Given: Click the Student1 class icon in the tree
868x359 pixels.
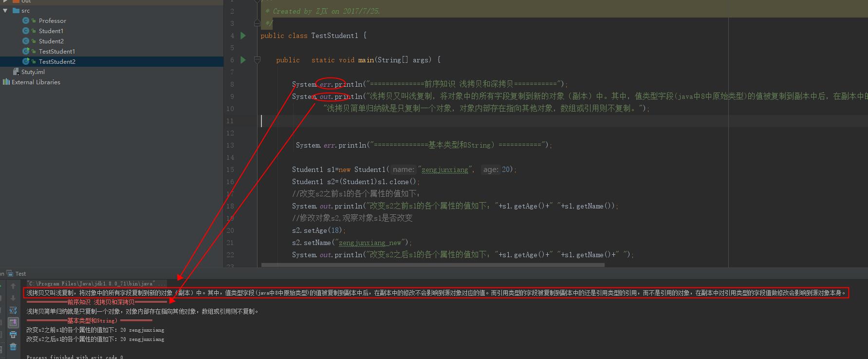Looking at the screenshot, I should point(26,31).
